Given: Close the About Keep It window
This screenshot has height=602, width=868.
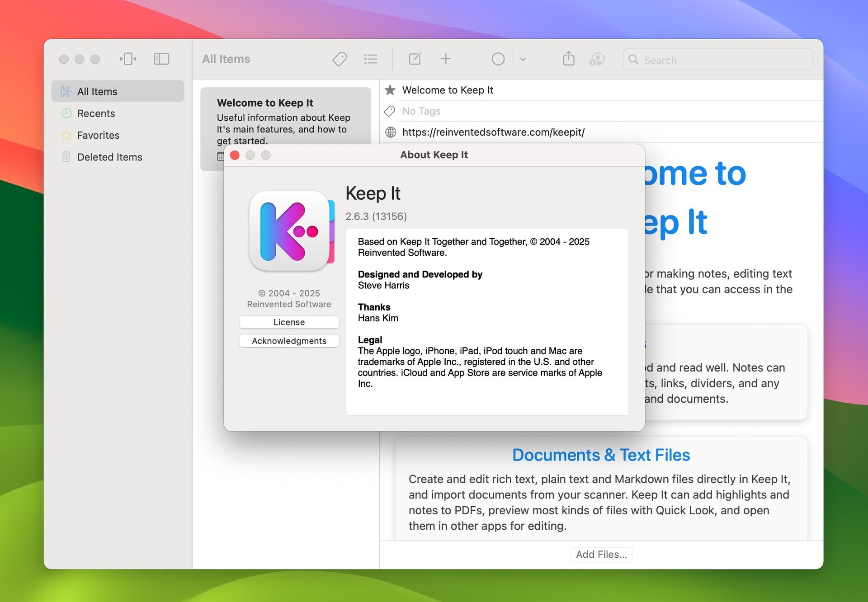Looking at the screenshot, I should tap(235, 155).
